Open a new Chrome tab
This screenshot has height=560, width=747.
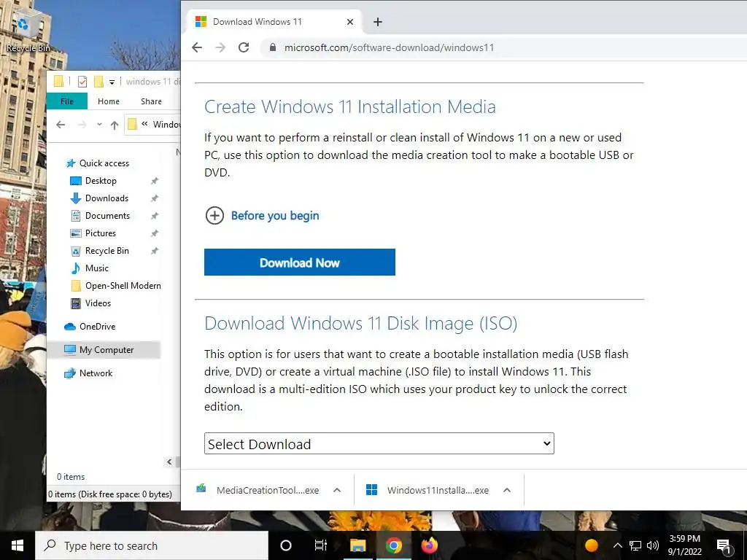pyautogui.click(x=378, y=22)
